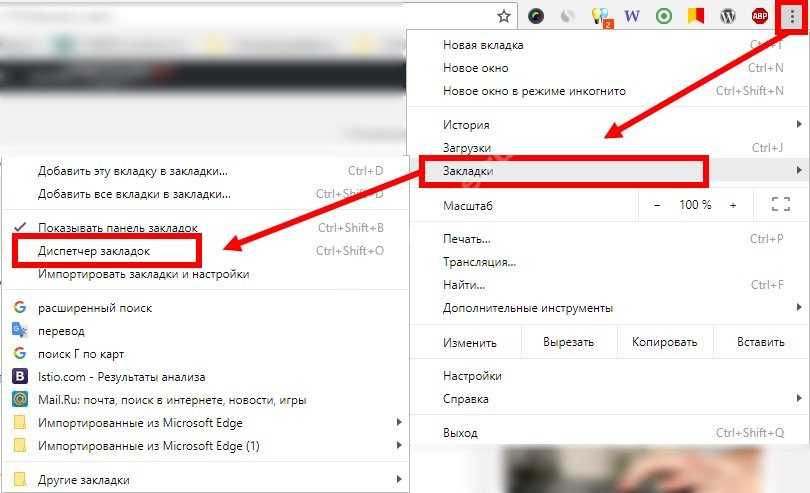Click the green circle extension icon
Screen dimensions: 810x493
point(663,16)
